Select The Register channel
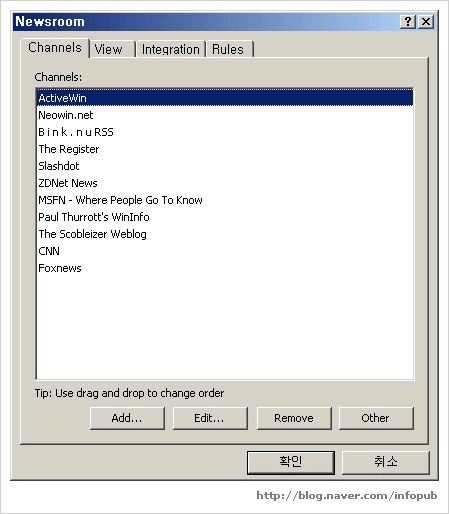 (225, 149)
